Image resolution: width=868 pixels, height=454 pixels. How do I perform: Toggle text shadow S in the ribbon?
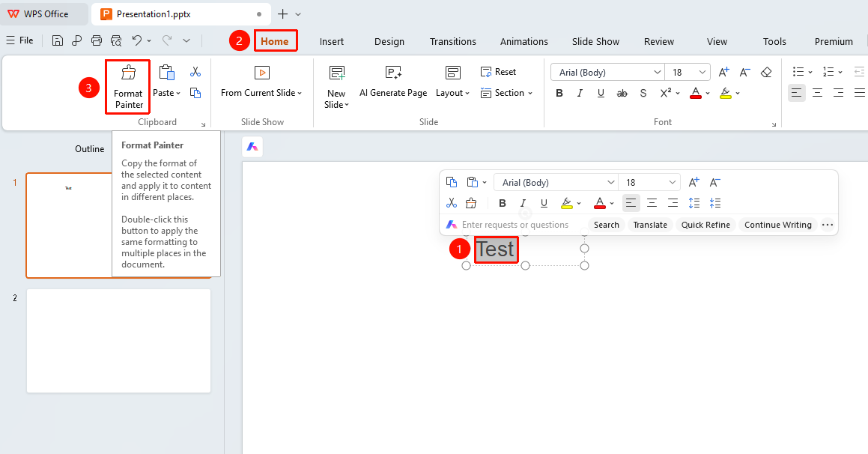pos(643,93)
